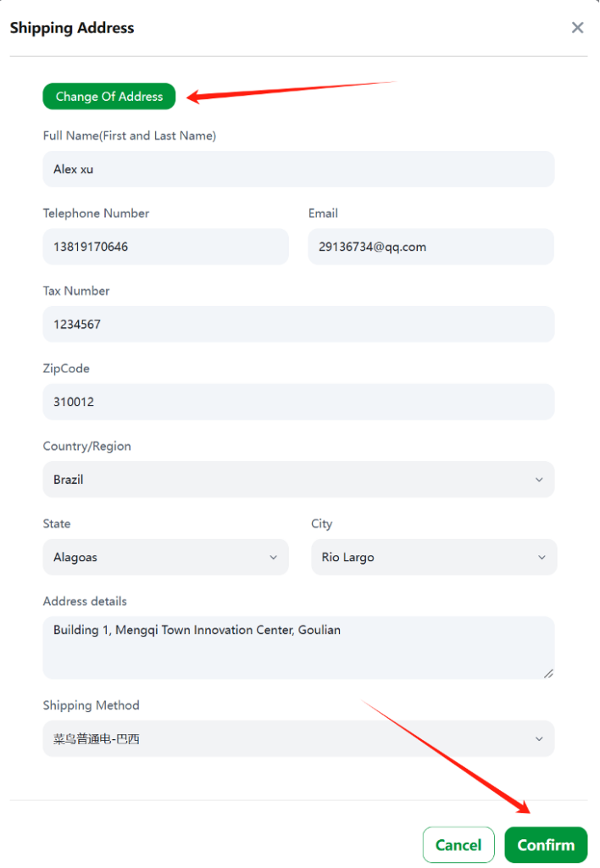Click the Shipping Address dialog title
600x868 pixels.
pyautogui.click(x=72, y=28)
